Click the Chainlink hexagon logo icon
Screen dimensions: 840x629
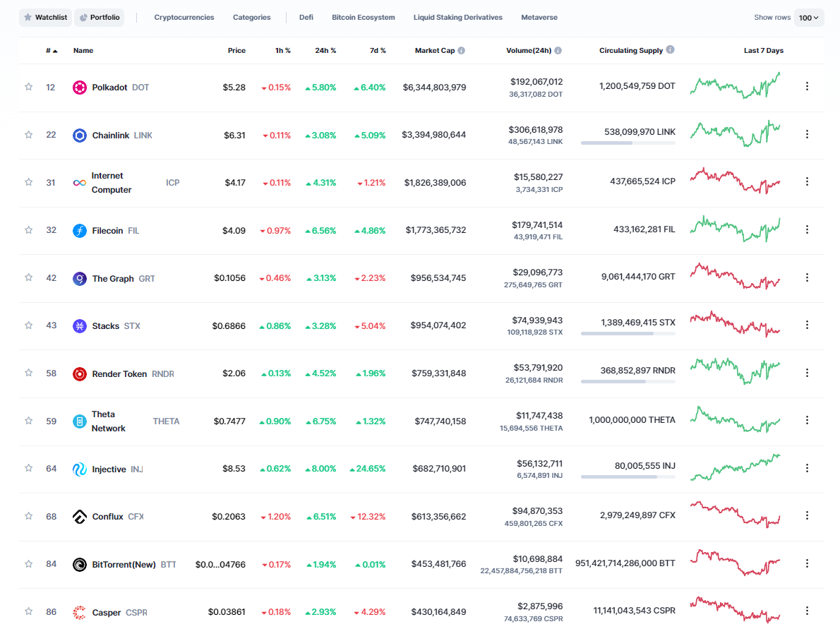[x=80, y=136]
